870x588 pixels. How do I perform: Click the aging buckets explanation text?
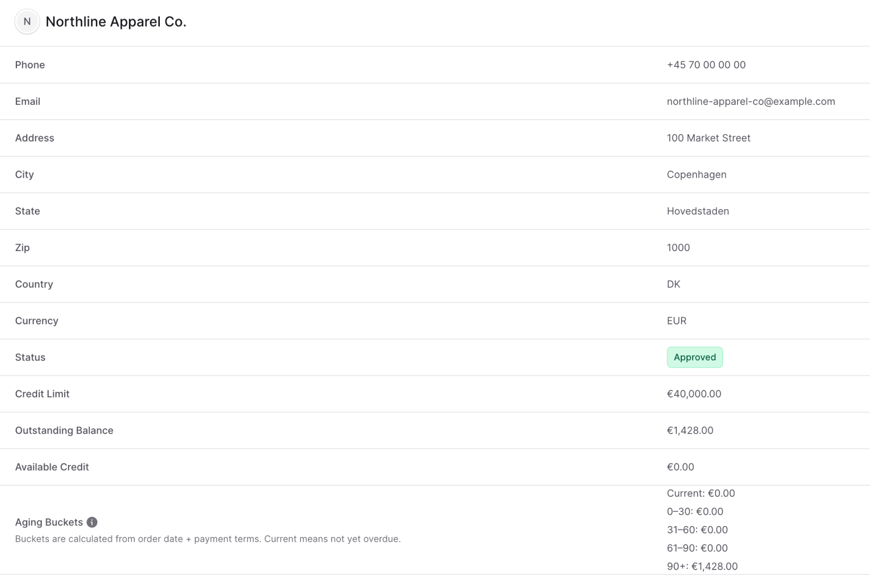point(208,539)
